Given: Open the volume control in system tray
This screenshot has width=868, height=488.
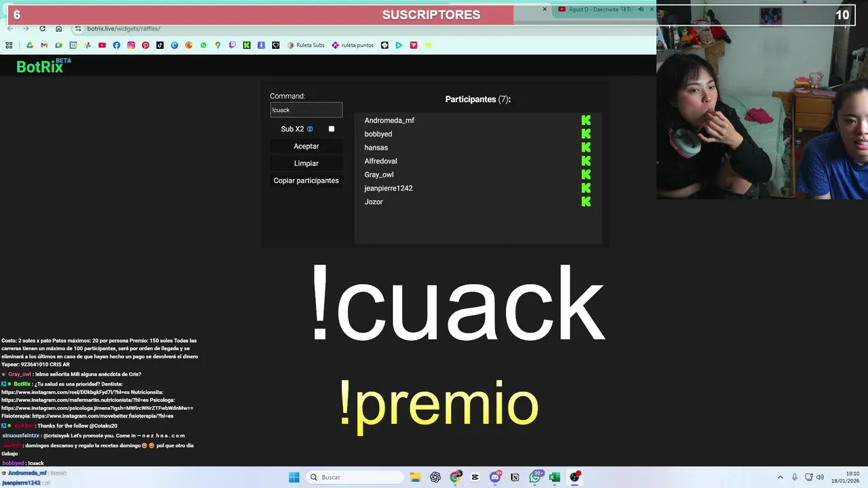Looking at the screenshot, I should 820,477.
